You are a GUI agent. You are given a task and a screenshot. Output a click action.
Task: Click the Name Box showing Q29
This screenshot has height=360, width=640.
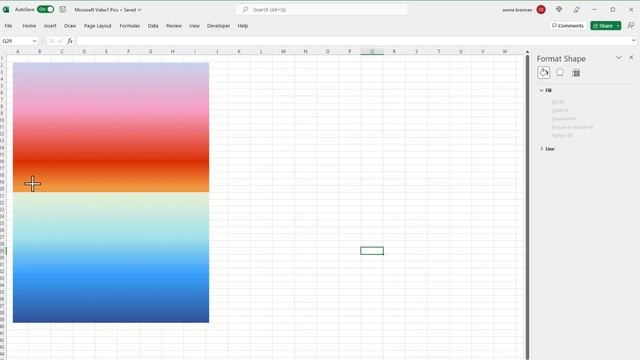tap(16, 41)
